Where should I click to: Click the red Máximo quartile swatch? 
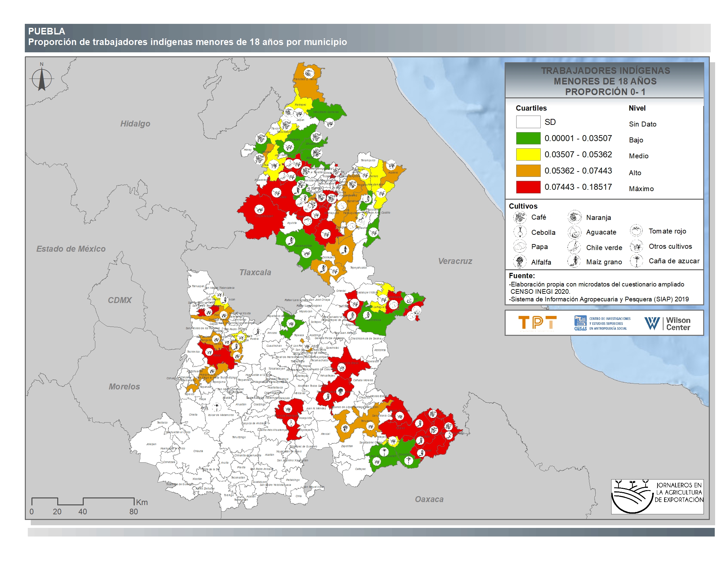pyautogui.click(x=528, y=187)
